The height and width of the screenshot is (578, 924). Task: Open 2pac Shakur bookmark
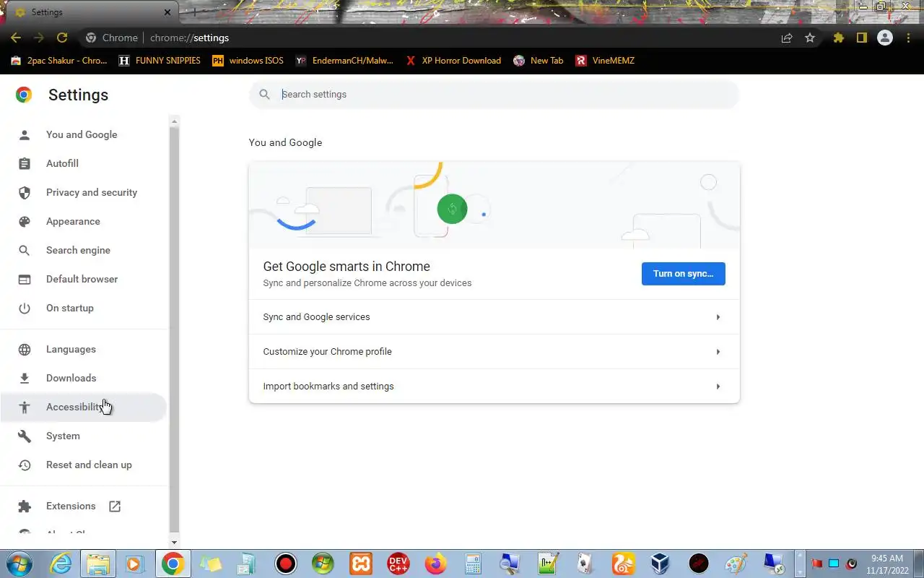point(59,61)
